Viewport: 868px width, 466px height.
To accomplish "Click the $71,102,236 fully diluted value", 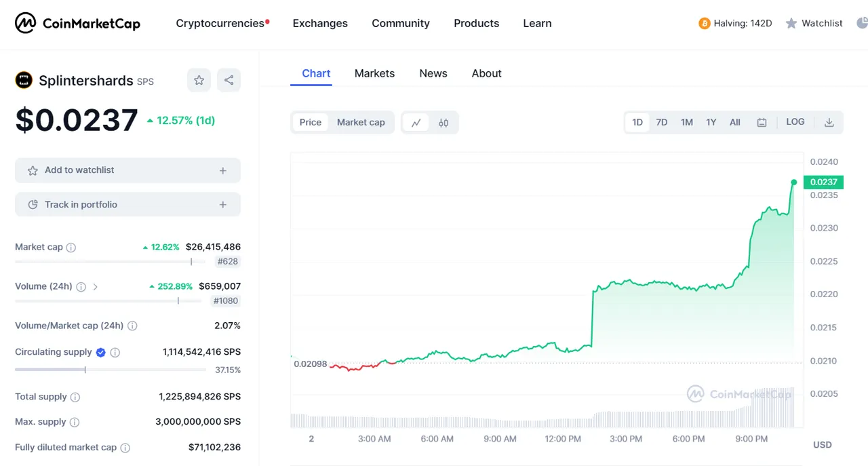I will coord(214,448).
